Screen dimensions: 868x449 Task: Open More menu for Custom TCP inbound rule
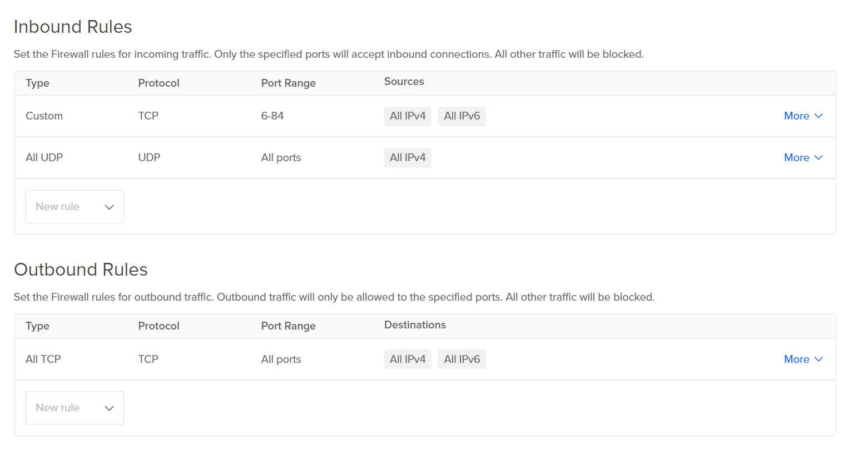click(796, 116)
